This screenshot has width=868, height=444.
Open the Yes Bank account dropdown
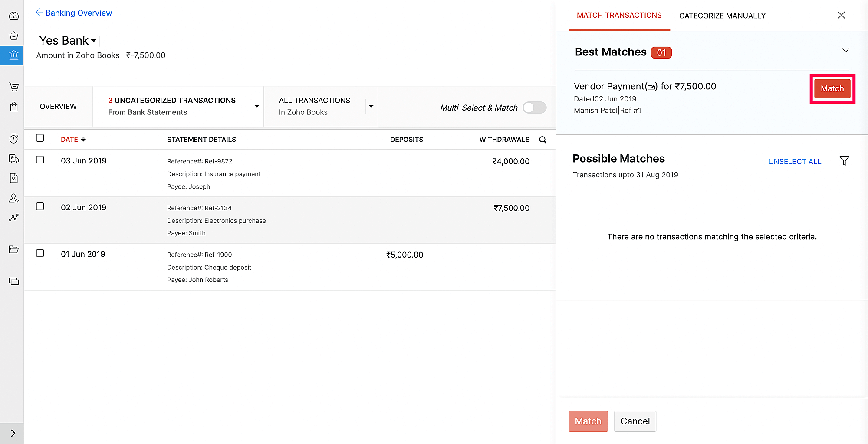(94, 41)
